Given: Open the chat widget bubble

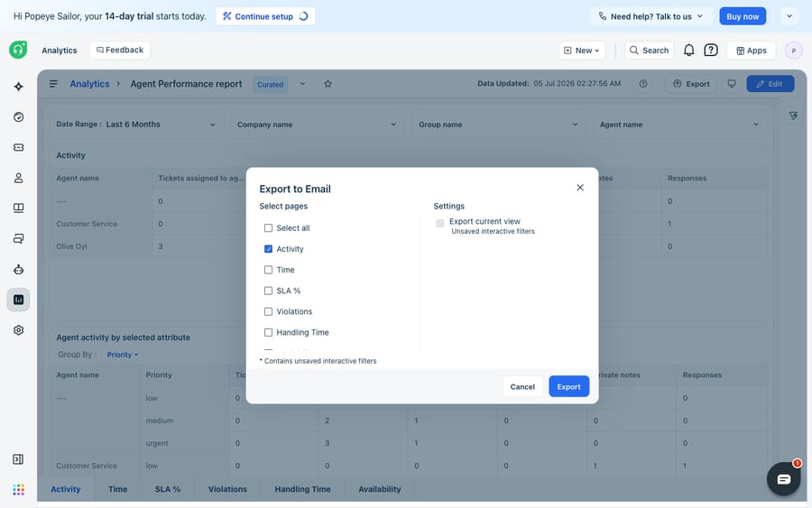Looking at the screenshot, I should click(783, 479).
